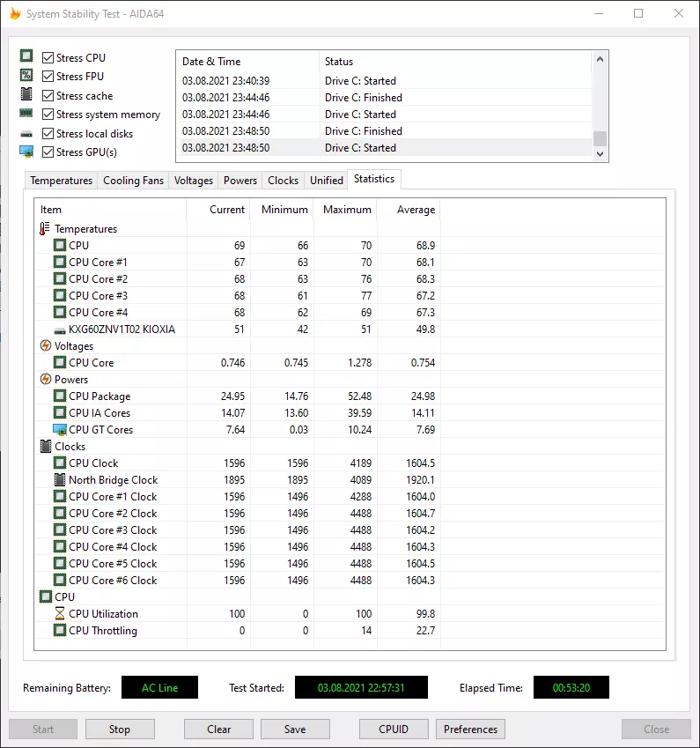Image resolution: width=700 pixels, height=748 pixels.
Task: Select log entry 23:44:46 Drive C: Finished
Action: pyautogui.click(x=384, y=97)
